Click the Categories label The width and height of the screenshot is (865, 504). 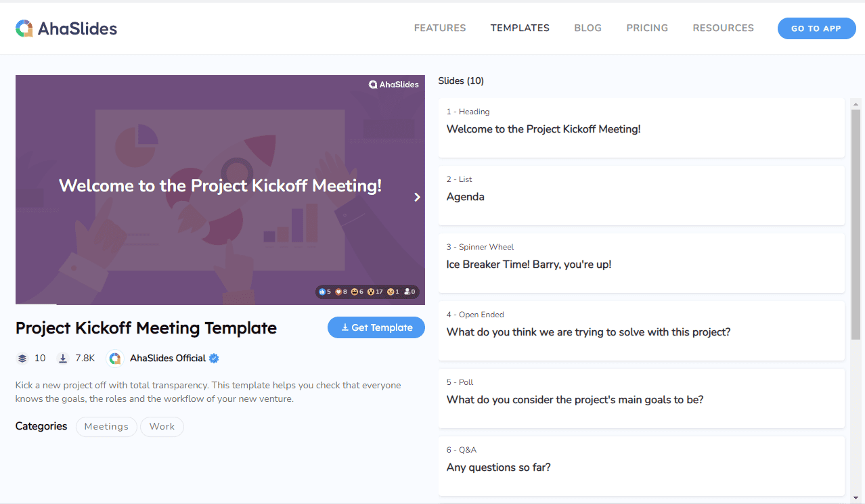pos(41,426)
